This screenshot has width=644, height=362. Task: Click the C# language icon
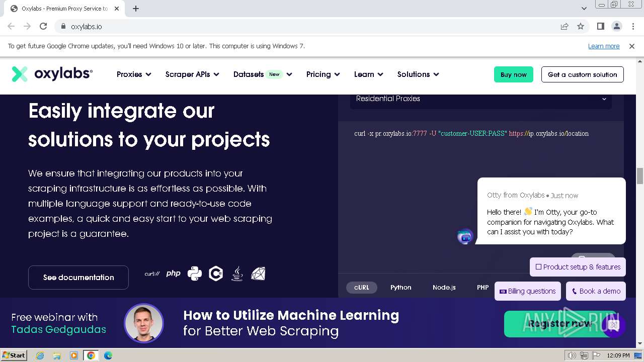216,274
